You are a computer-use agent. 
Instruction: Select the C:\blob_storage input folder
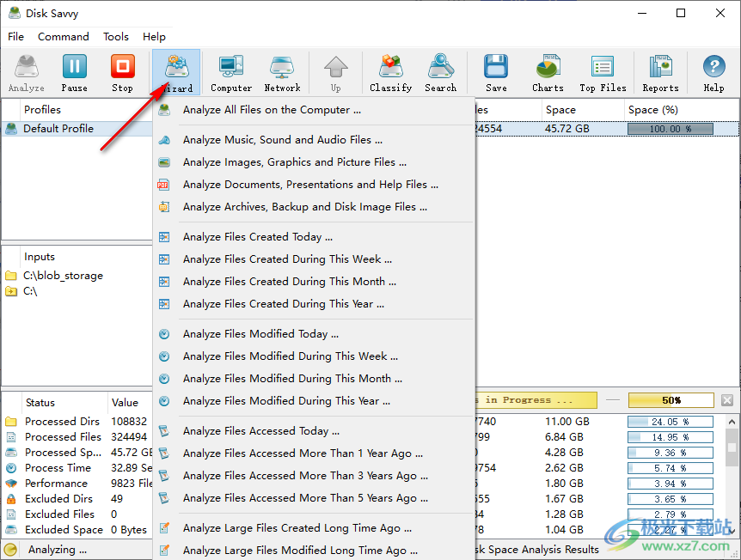63,276
